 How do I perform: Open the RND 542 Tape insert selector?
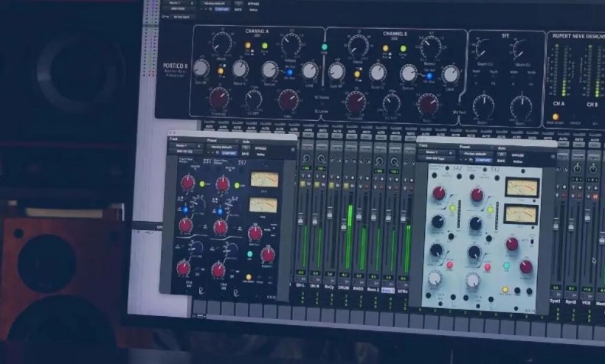click(x=436, y=158)
